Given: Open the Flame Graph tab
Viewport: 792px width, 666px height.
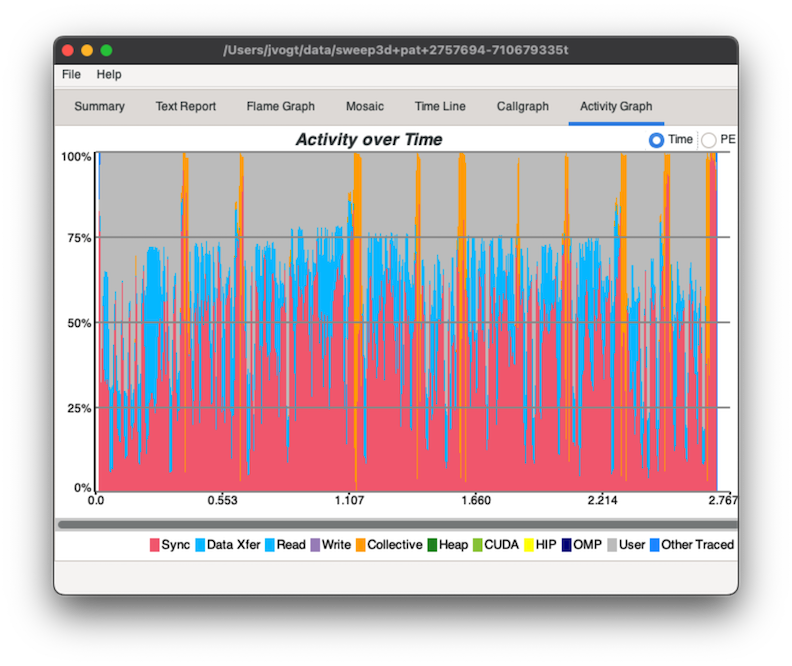Looking at the screenshot, I should [281, 107].
